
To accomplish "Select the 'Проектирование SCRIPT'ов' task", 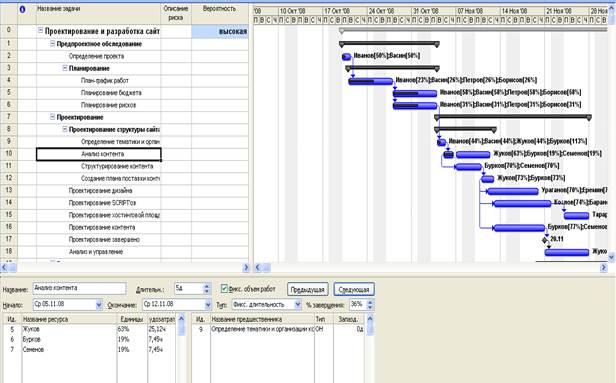I will (102, 203).
